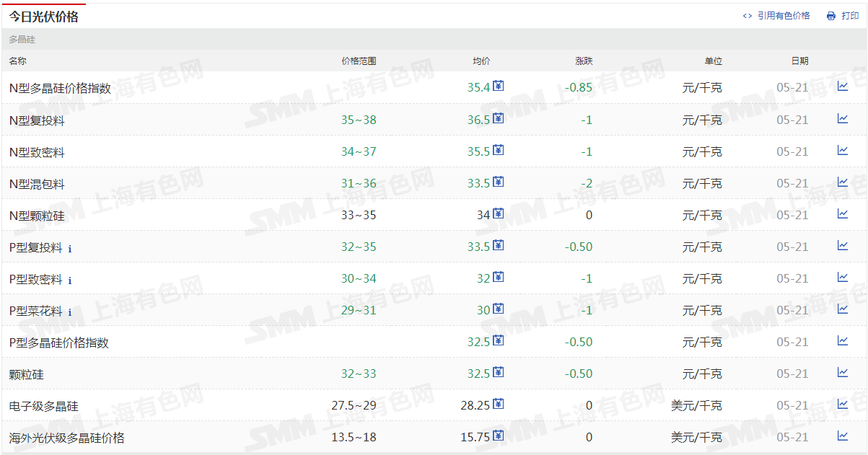
Task: Click price range 33~35
Action: [x=359, y=215]
